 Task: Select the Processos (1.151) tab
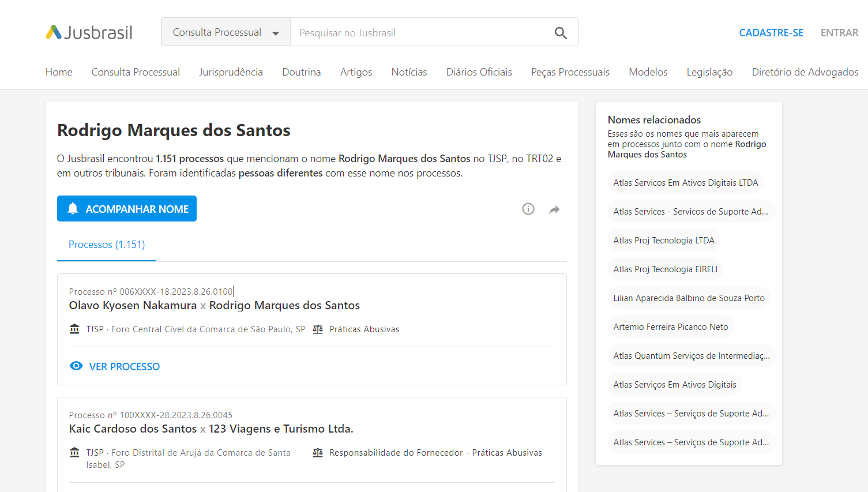tap(107, 245)
